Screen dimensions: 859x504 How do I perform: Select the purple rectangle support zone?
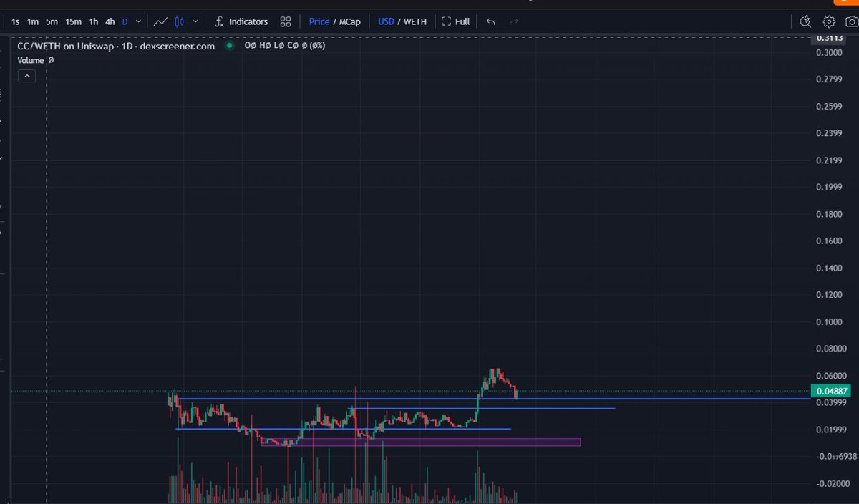(x=421, y=442)
